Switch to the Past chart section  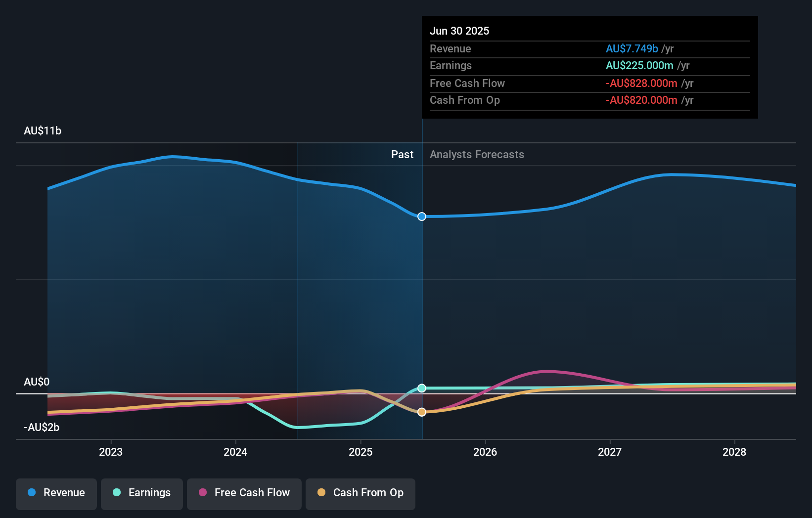click(402, 154)
